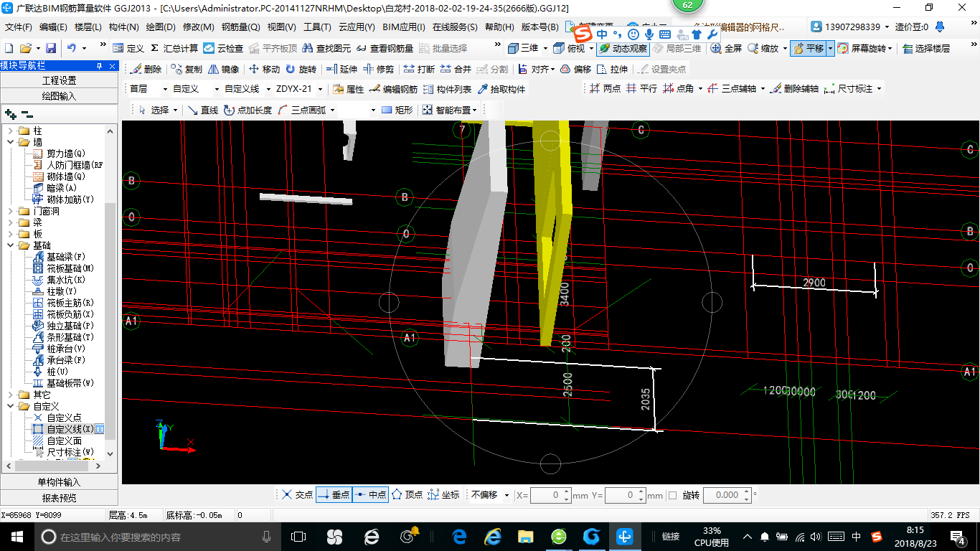980x551 pixels.
Task: Select the 偏移 offset tool
Action: coord(575,69)
